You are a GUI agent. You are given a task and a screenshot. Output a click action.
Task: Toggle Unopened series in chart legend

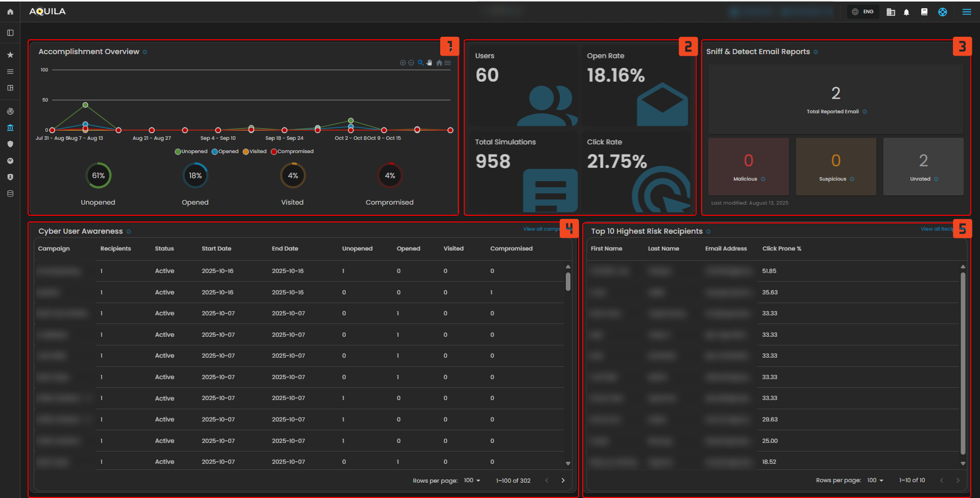(191, 152)
